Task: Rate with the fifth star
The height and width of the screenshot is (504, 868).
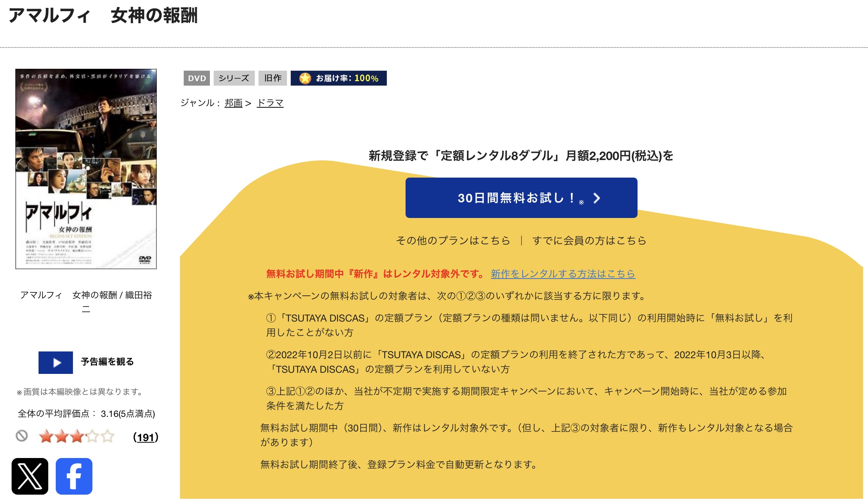Action: pyautogui.click(x=107, y=436)
